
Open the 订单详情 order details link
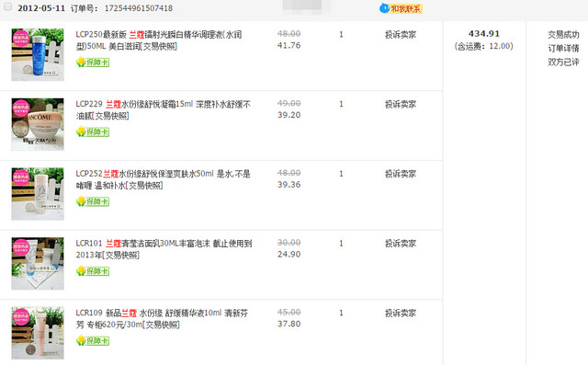click(x=563, y=49)
